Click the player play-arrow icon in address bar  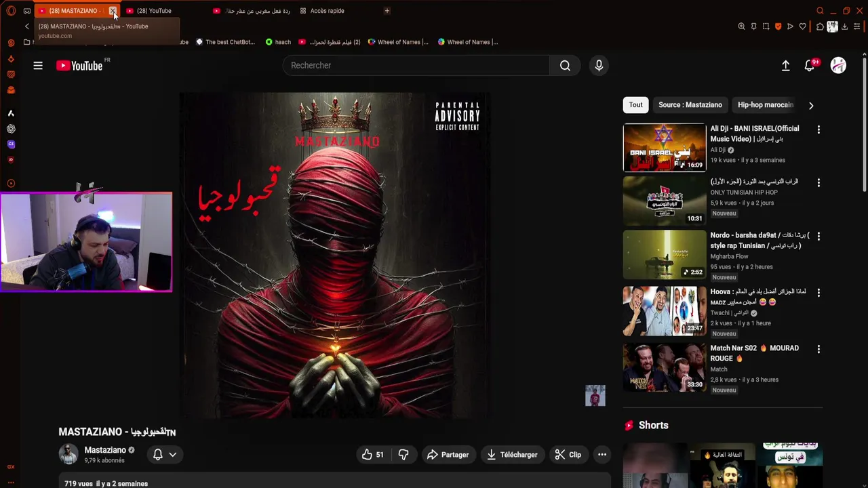pos(790,26)
